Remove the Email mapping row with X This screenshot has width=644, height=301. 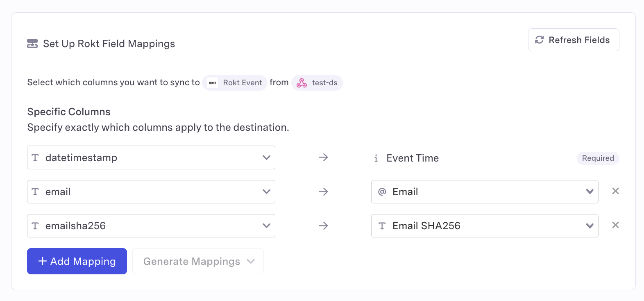click(x=615, y=191)
